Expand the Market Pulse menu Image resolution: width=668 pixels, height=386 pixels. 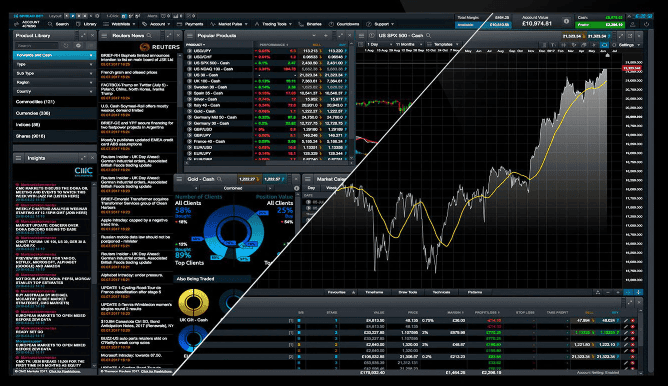tap(229, 24)
